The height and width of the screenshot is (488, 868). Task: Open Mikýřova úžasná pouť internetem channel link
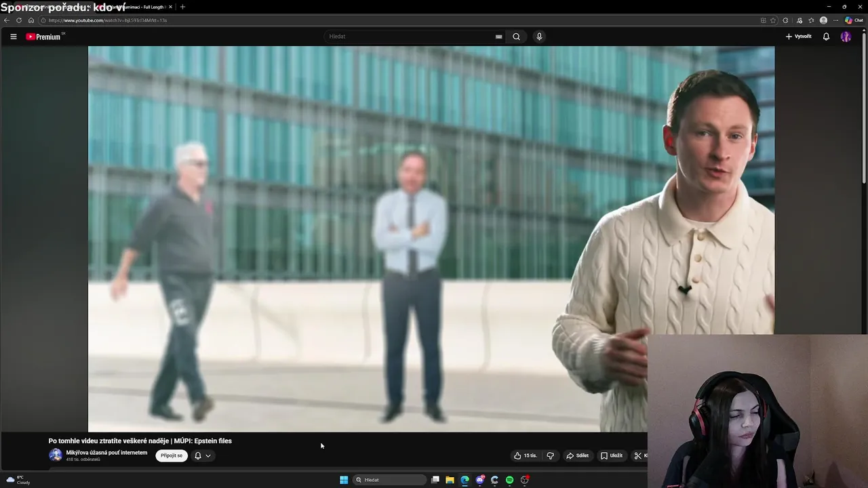pos(106,453)
